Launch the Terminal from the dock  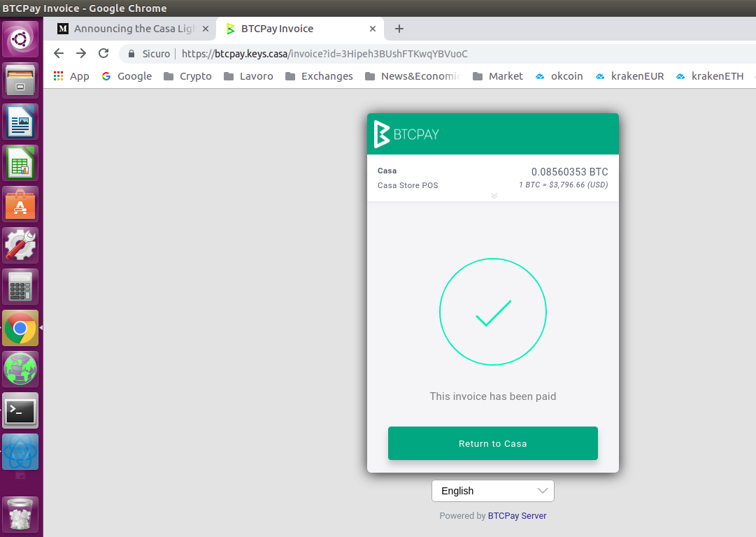point(20,410)
